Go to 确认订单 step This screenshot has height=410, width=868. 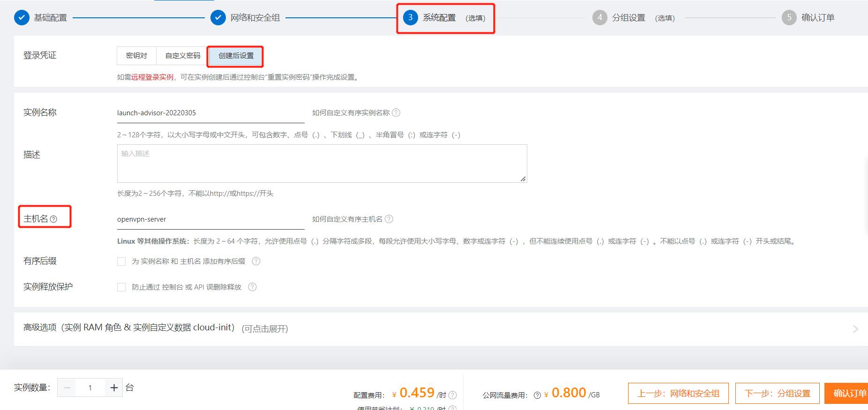818,18
